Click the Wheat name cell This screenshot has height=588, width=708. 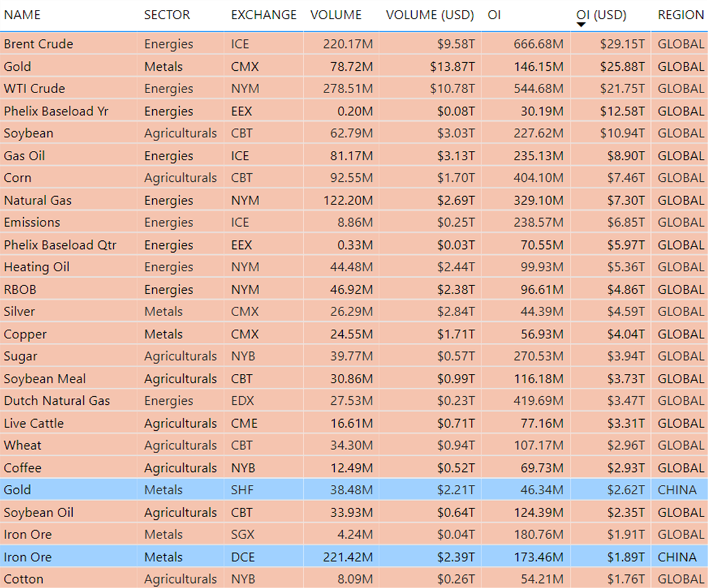[22, 445]
